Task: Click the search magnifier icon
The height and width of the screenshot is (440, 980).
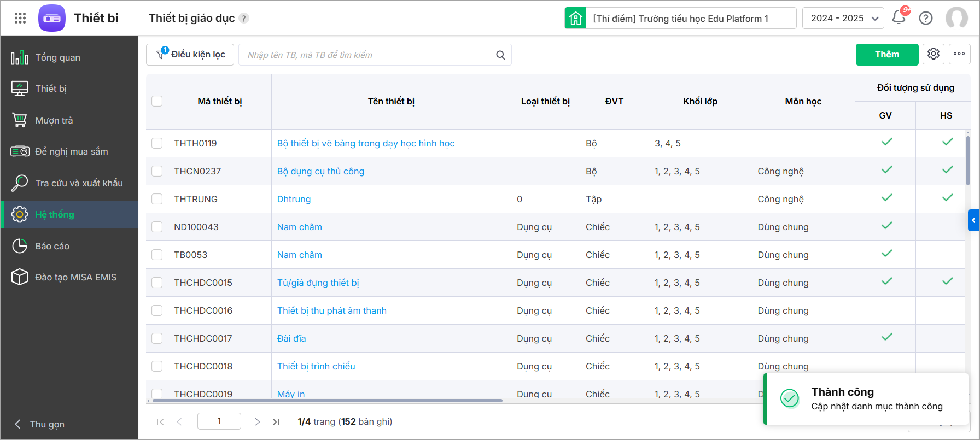Action: click(x=500, y=55)
